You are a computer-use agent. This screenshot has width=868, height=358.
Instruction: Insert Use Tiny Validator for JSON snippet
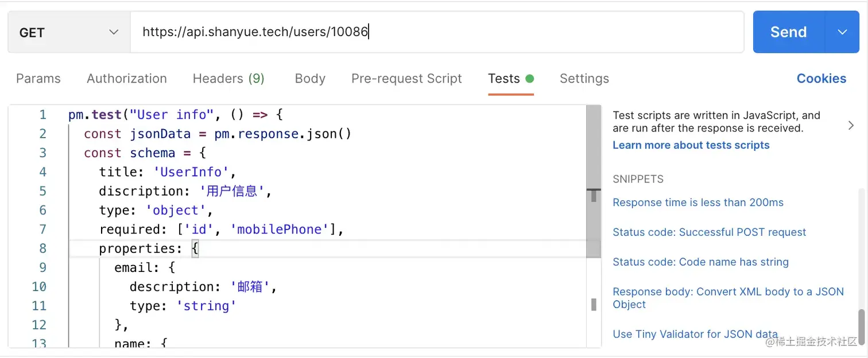(x=695, y=334)
